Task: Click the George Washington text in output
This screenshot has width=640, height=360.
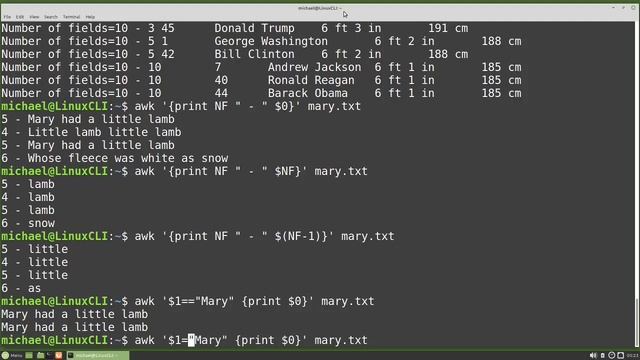Action: click(x=271, y=41)
